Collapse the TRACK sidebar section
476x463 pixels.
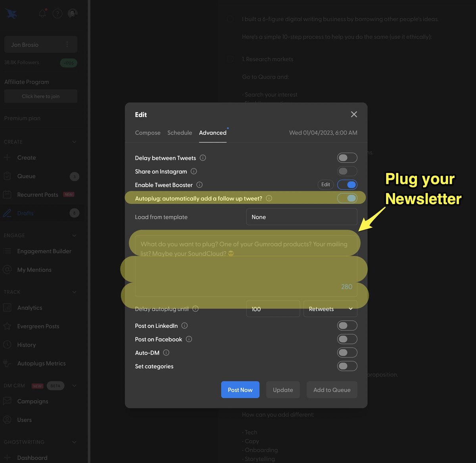tap(74, 292)
